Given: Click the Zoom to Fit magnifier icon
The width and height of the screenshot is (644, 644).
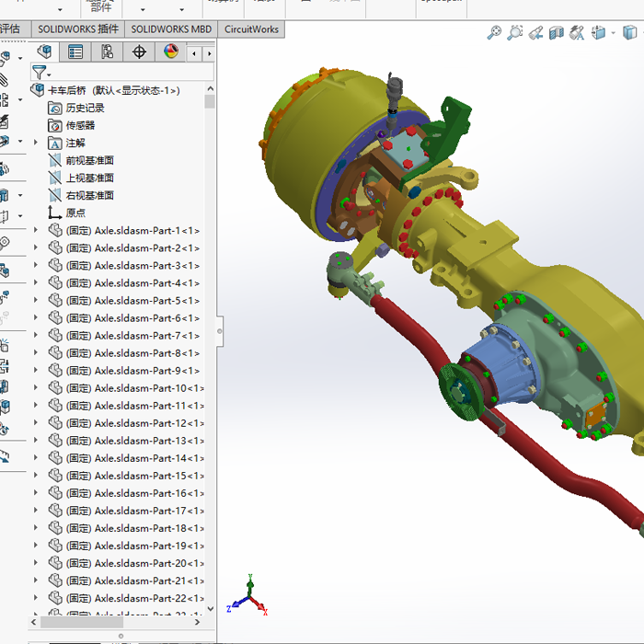Looking at the screenshot, I should click(494, 32).
